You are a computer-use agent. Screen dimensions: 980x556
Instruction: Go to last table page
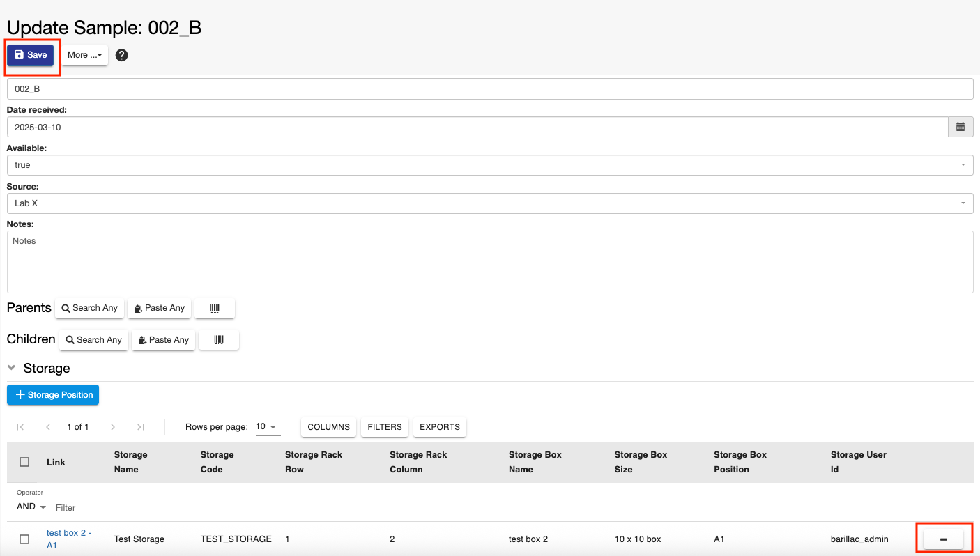click(141, 427)
